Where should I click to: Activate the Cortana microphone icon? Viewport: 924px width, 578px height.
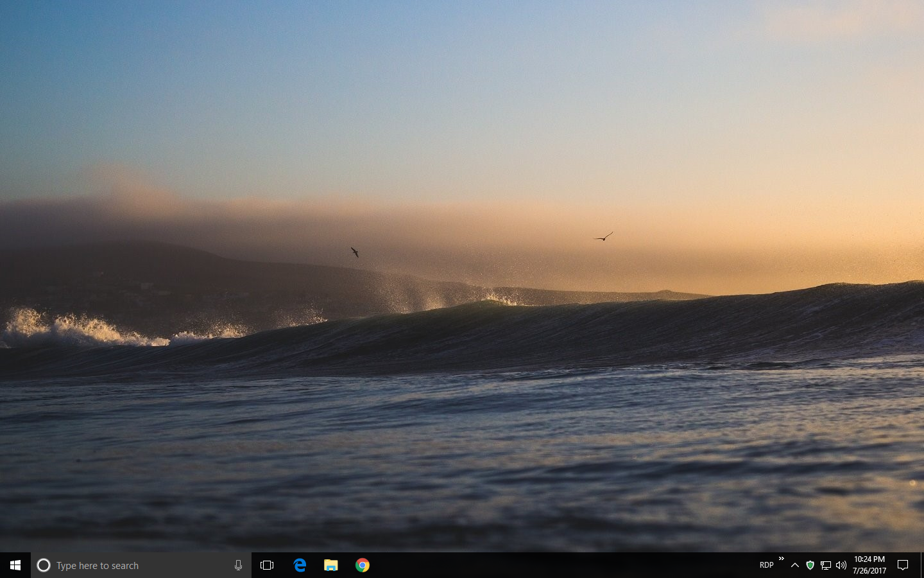point(238,565)
